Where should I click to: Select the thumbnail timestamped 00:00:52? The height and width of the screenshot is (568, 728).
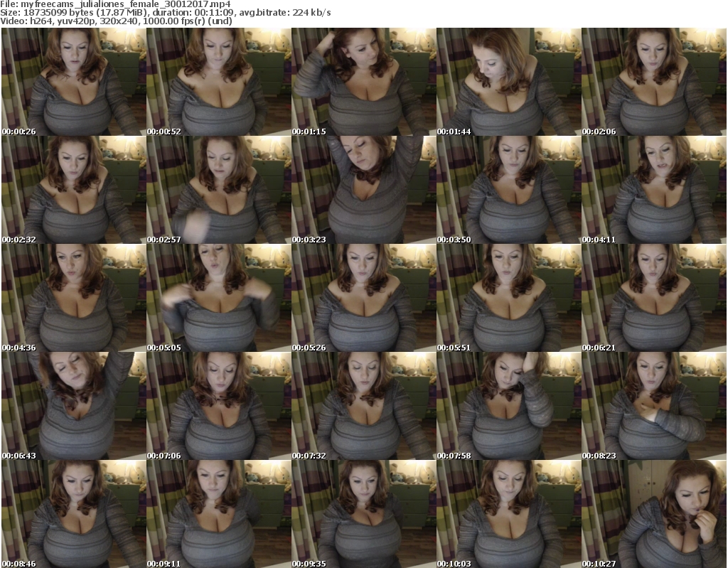(x=219, y=82)
